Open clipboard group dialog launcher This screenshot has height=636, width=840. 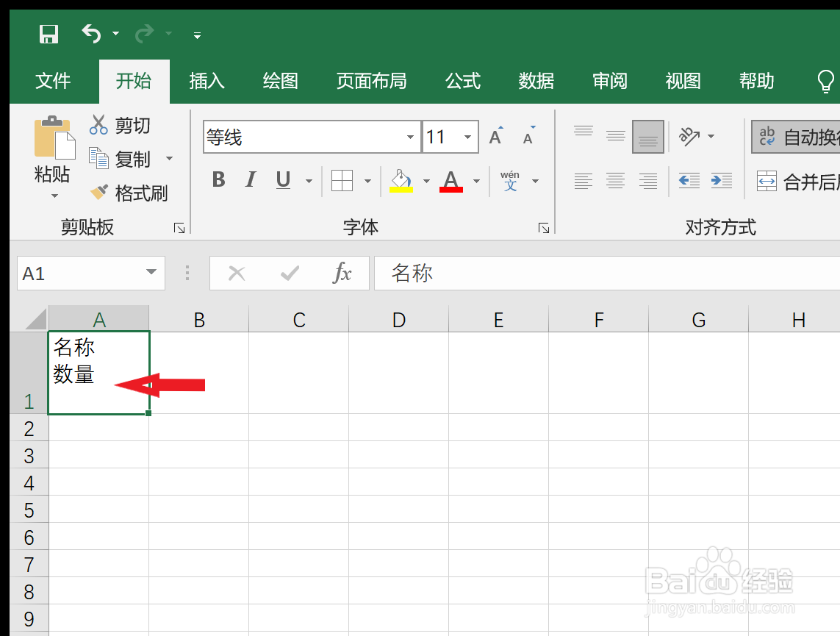click(179, 228)
